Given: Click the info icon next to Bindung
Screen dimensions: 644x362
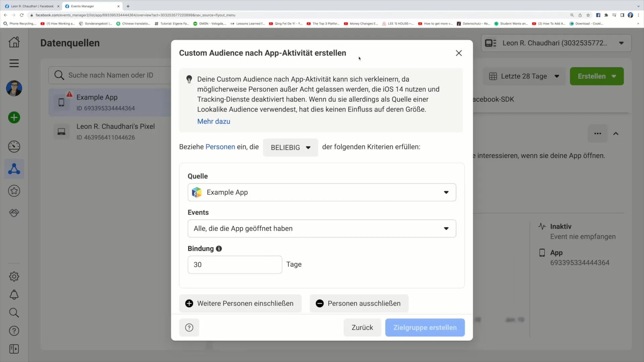Looking at the screenshot, I should click(219, 249).
